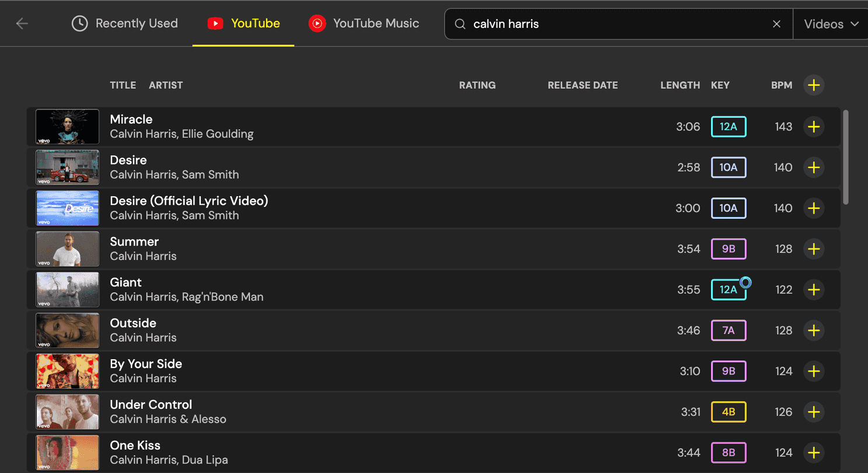This screenshot has height=473, width=868.
Task: Add "Summer" with the plus icon
Action: [814, 248]
